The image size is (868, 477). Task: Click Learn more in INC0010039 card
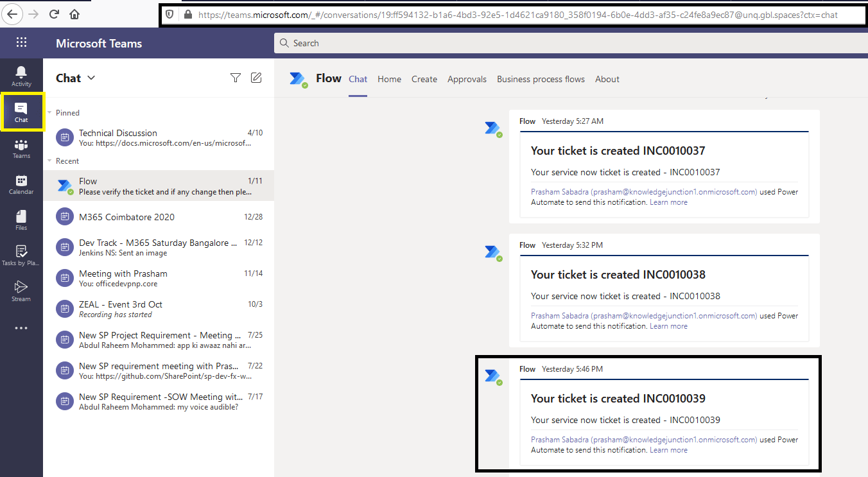tap(668, 450)
